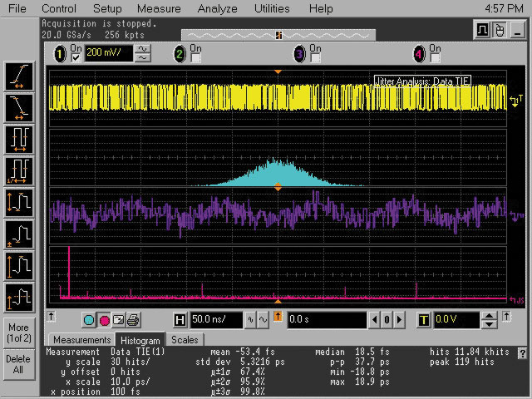Click the Jitter Analysis: Data TIE label
Image resolution: width=532 pixels, height=399 pixels.
(422, 81)
